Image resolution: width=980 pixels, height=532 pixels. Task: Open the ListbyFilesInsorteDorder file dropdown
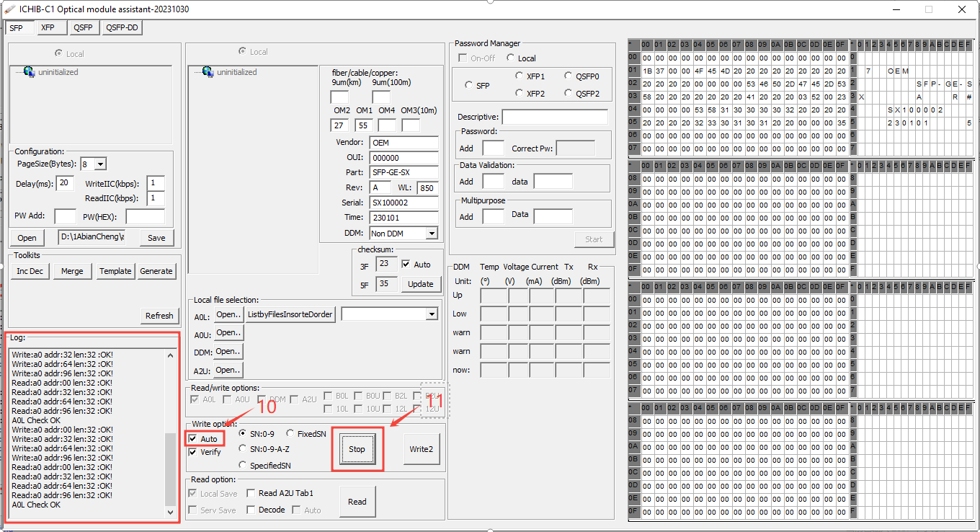pyautogui.click(x=432, y=314)
